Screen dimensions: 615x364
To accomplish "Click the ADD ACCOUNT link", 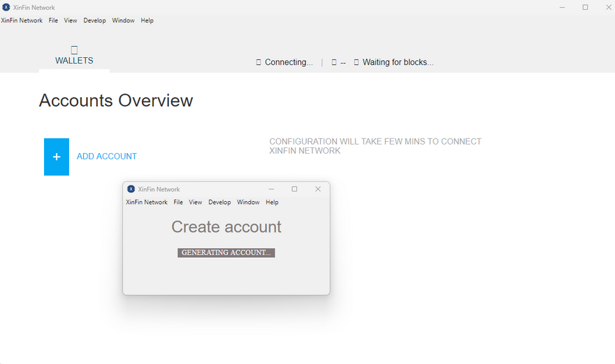I will point(107,156).
